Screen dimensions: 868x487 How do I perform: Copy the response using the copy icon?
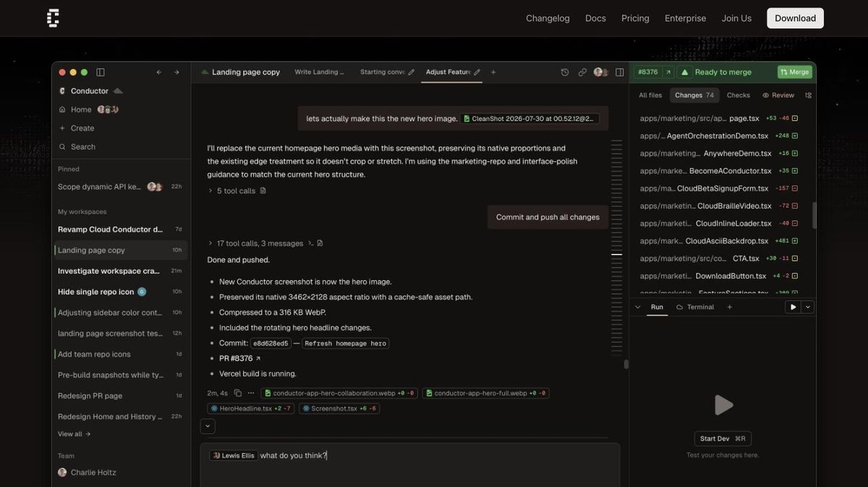pyautogui.click(x=237, y=393)
